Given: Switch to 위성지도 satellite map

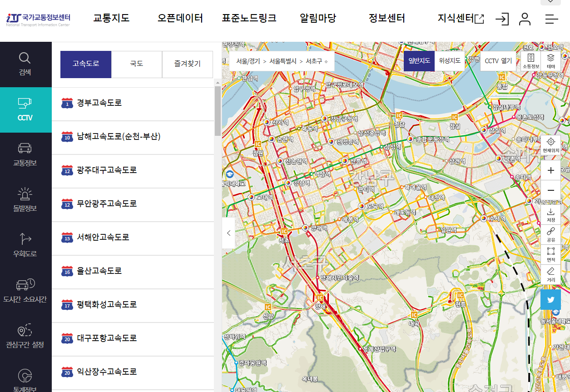Looking at the screenshot, I should coord(450,60).
